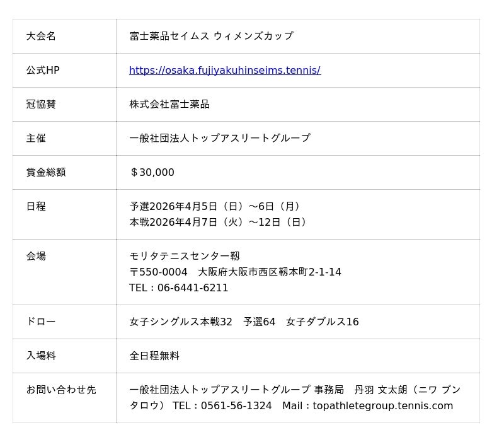Select the venue name モリタテニスセンター靱
This screenshot has height=442, width=504.
(x=185, y=256)
